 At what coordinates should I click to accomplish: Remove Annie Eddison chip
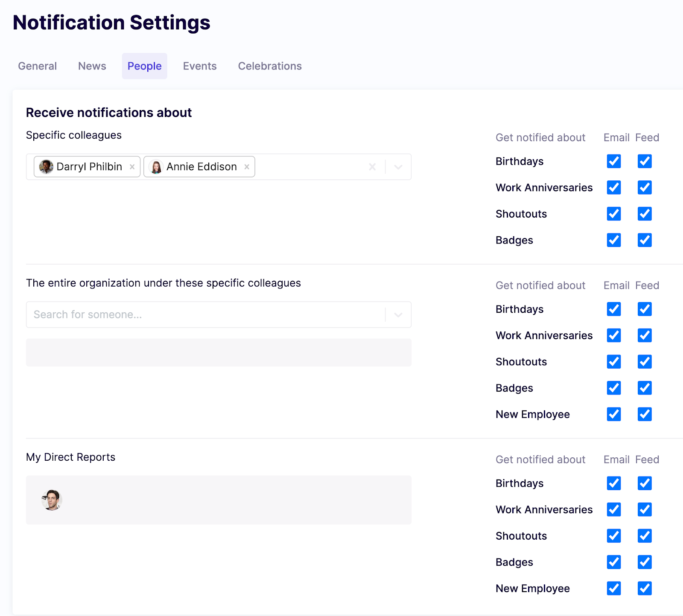tap(247, 167)
